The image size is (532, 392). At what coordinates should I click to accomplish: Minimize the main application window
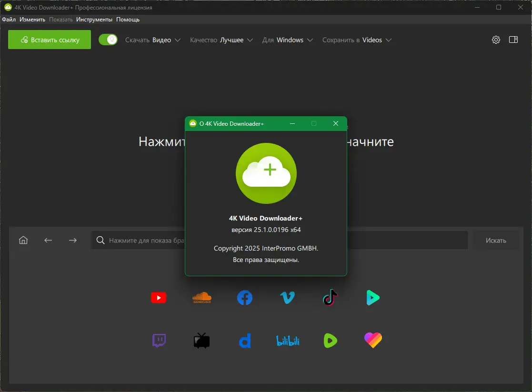(x=477, y=7)
